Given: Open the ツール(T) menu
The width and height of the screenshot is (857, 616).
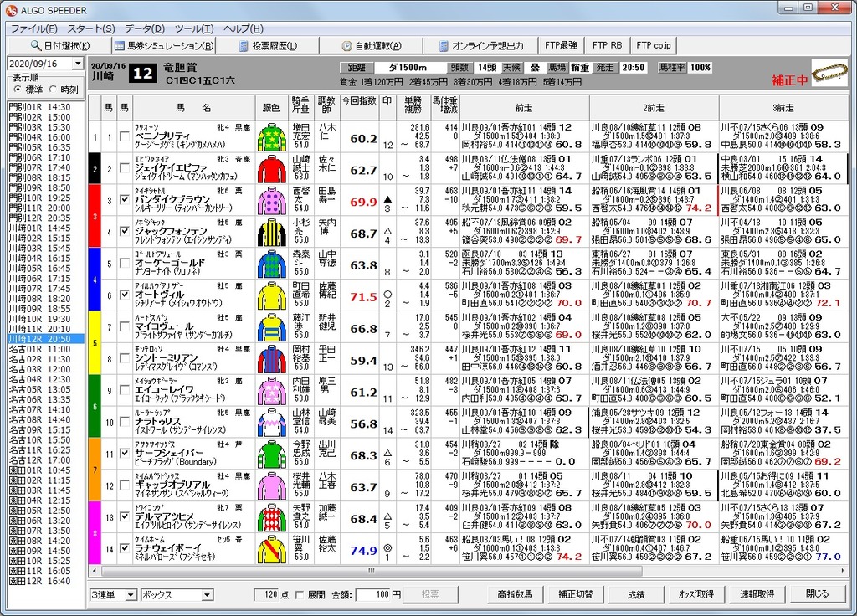Looking at the screenshot, I should pos(194,28).
